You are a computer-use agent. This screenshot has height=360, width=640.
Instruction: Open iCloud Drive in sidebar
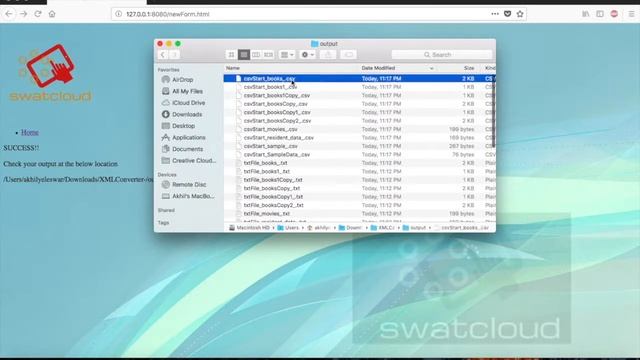click(x=188, y=103)
